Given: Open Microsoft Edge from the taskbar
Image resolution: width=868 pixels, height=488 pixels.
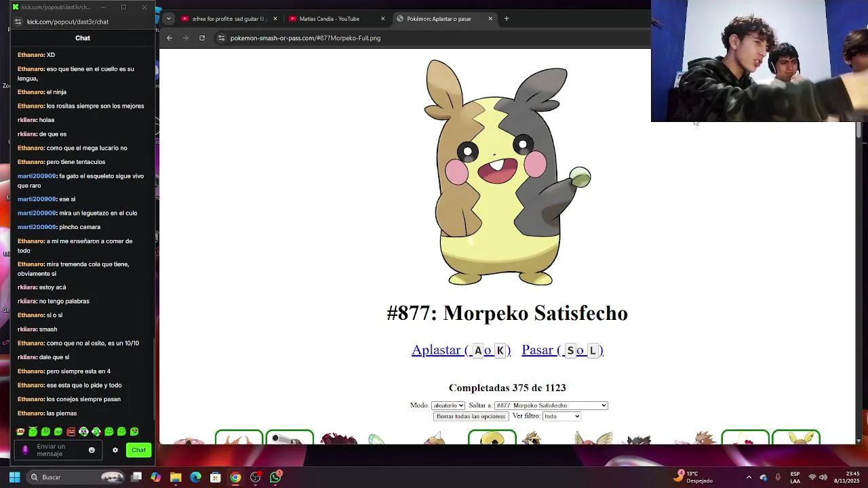Looking at the screenshot, I should coord(195,477).
